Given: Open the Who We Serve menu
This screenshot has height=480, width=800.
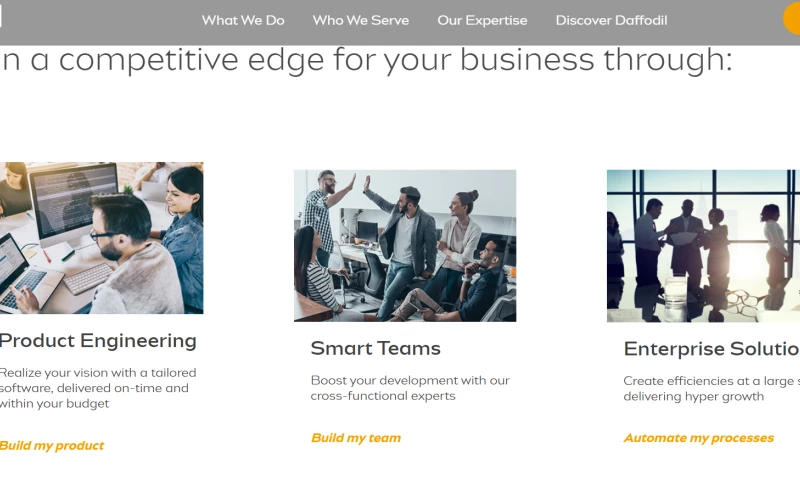Looking at the screenshot, I should tap(361, 20).
